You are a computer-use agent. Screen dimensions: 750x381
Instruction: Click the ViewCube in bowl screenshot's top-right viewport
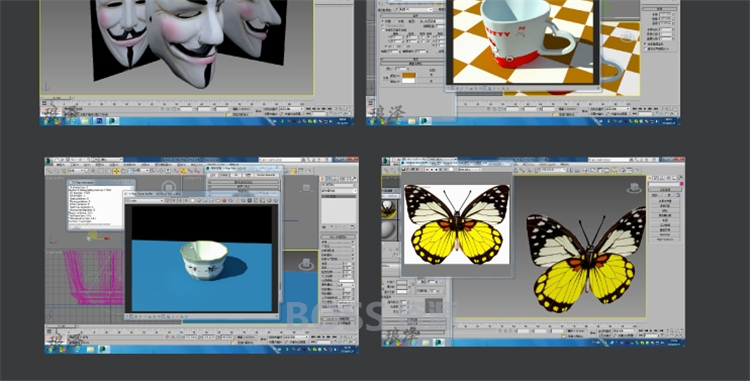pyautogui.click(x=306, y=187)
